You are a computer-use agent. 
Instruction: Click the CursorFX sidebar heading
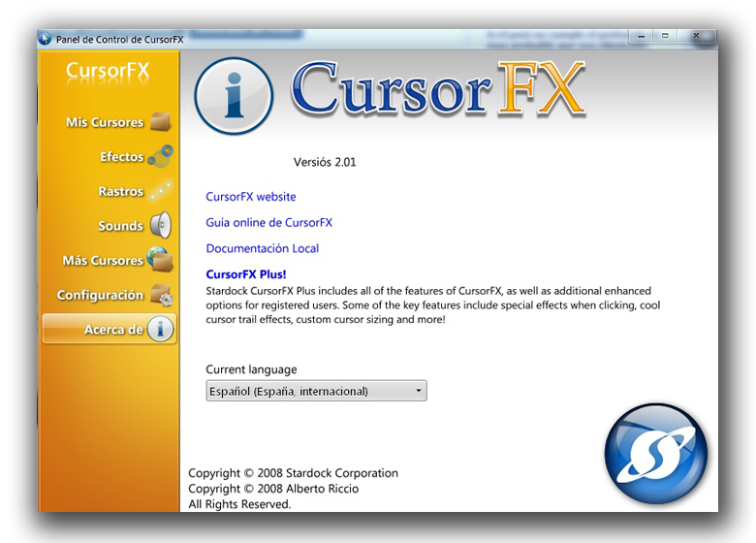point(108,71)
